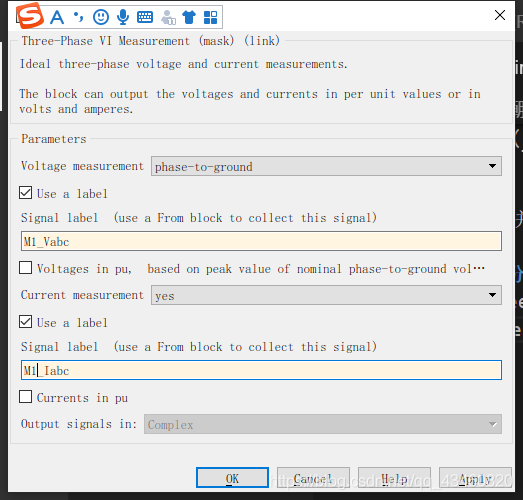
Task: Expand the Current measurement dropdown
Action: point(326,295)
